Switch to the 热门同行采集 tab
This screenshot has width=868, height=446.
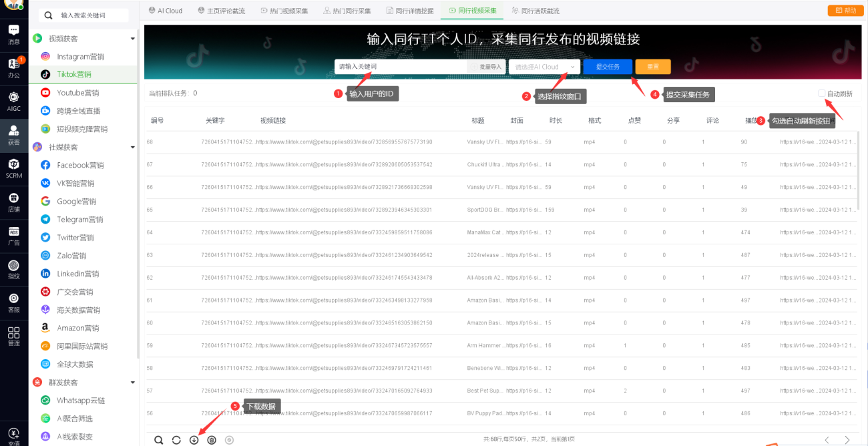click(x=347, y=11)
